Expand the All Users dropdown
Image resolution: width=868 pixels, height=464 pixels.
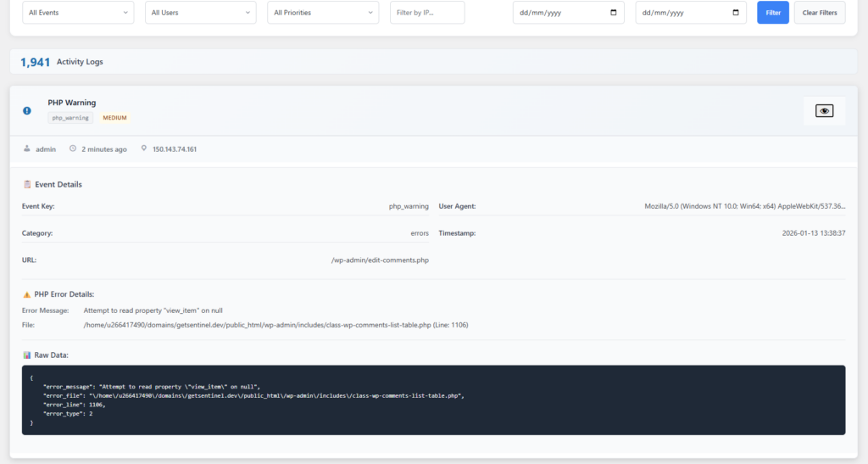tap(200, 13)
